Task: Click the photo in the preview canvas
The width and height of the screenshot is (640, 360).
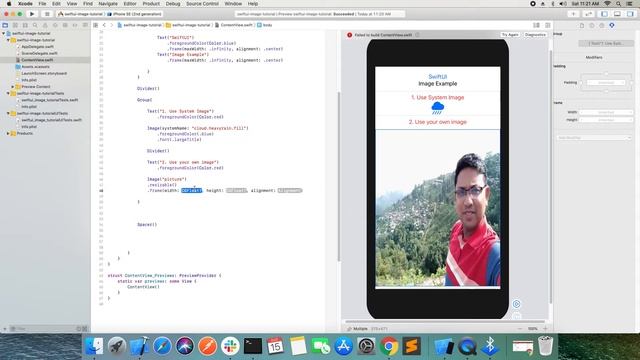Action: click(x=438, y=209)
